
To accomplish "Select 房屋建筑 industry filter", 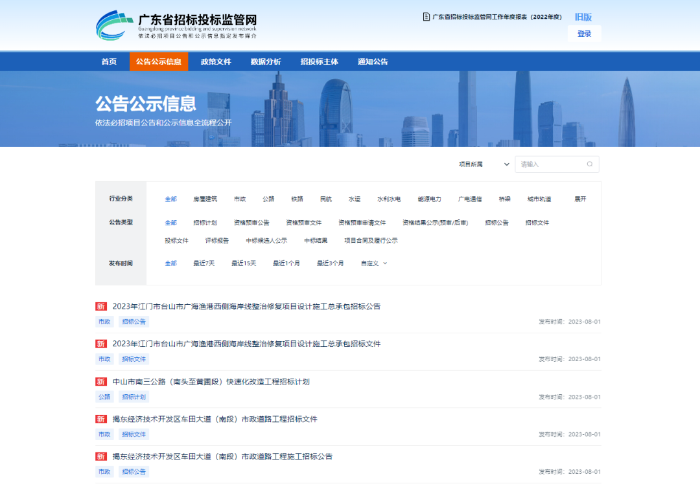I will [205, 198].
